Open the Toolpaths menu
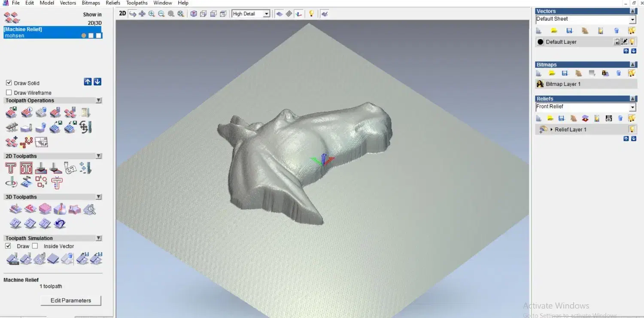 pyautogui.click(x=137, y=3)
